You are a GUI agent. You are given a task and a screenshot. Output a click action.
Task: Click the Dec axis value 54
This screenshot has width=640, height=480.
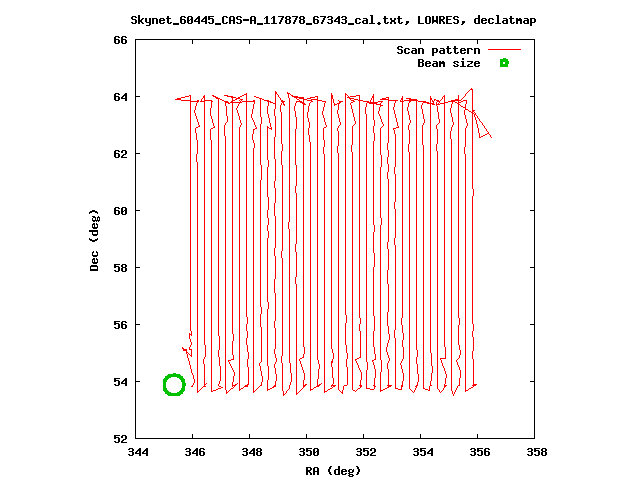120,382
